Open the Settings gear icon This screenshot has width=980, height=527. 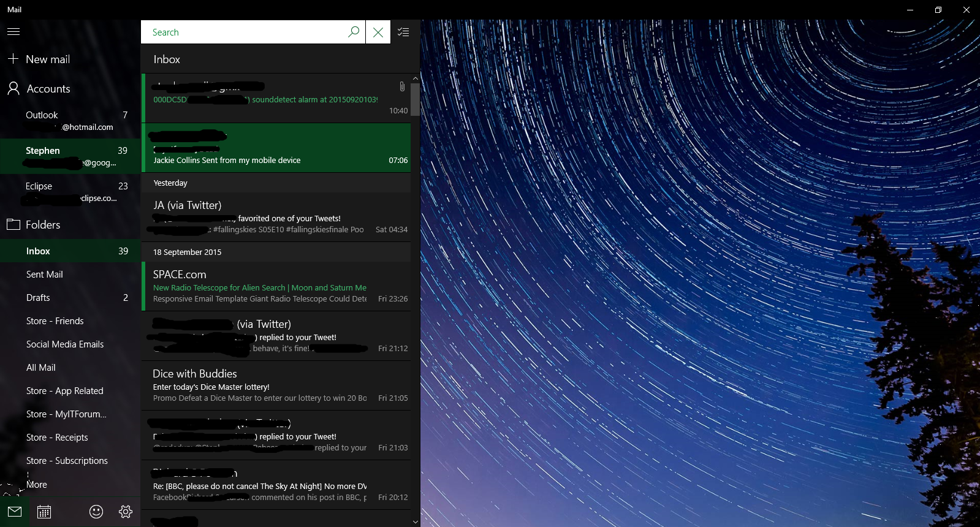126,512
